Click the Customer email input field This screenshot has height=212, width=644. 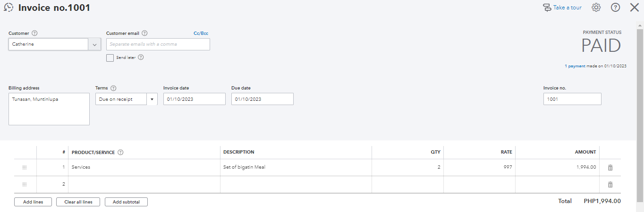158,44
